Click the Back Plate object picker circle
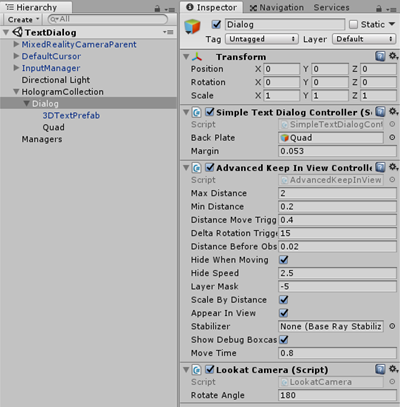 click(x=392, y=137)
